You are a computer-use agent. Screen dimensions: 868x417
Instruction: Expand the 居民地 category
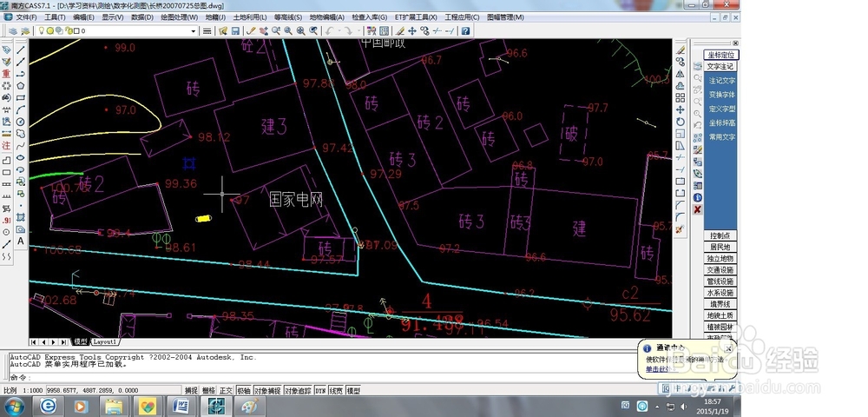coord(720,247)
